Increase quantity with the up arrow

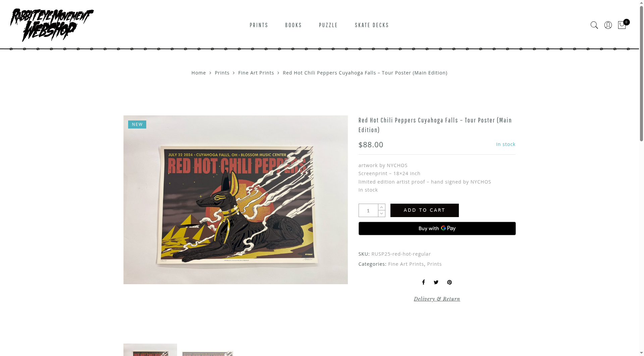point(382,207)
